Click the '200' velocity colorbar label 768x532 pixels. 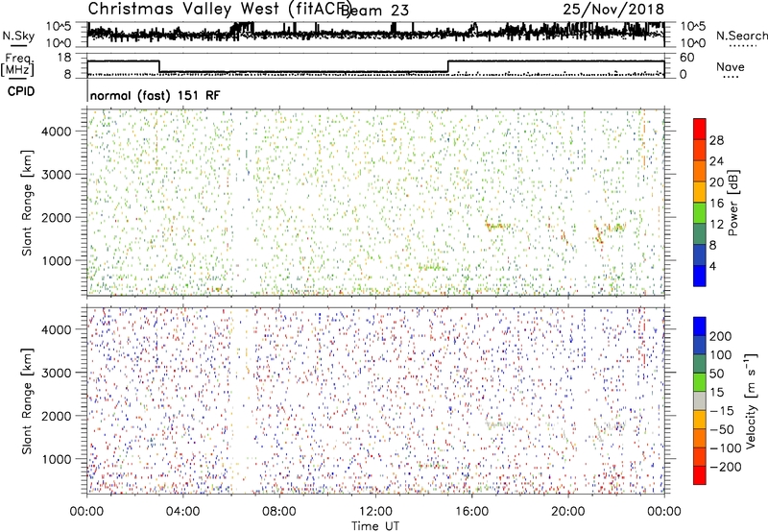click(721, 336)
